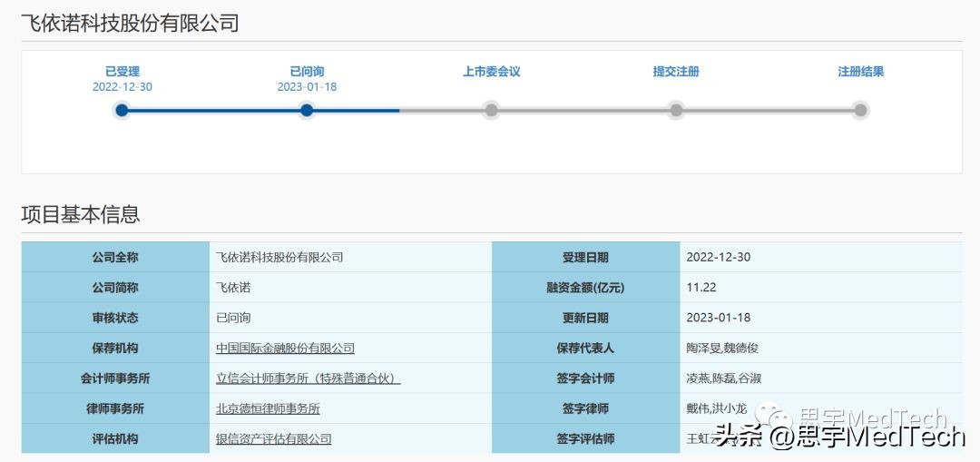Click the 签字律师 header cell

click(585, 408)
